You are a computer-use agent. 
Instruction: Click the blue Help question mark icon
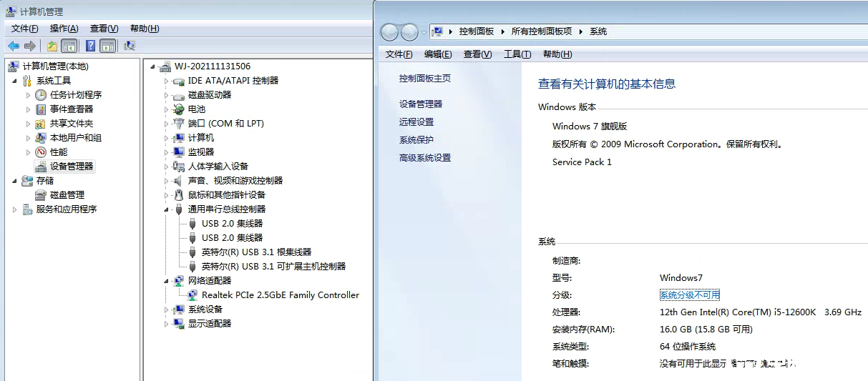pyautogui.click(x=91, y=46)
